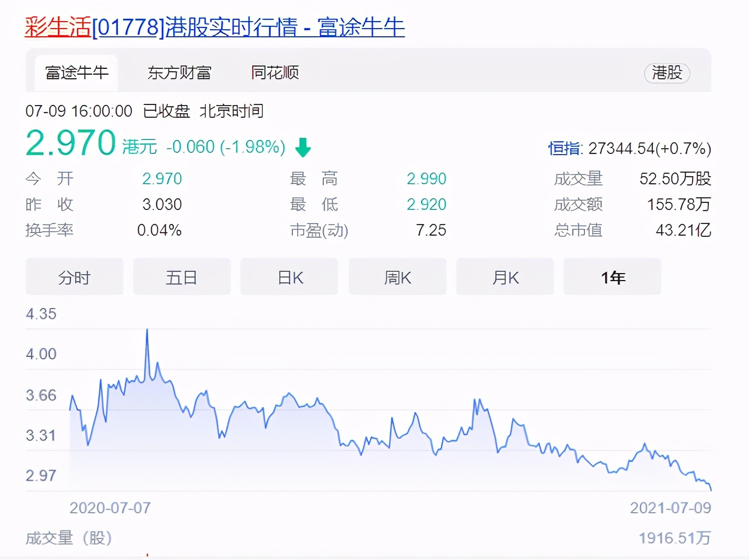Select the 分时 chart view
749x560 pixels.
[74, 277]
